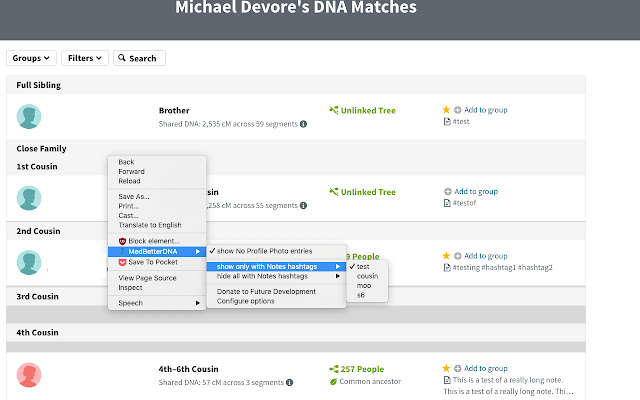Expand hide all with Notes hashtags submenu
This screenshot has width=640, height=400.
click(276, 276)
